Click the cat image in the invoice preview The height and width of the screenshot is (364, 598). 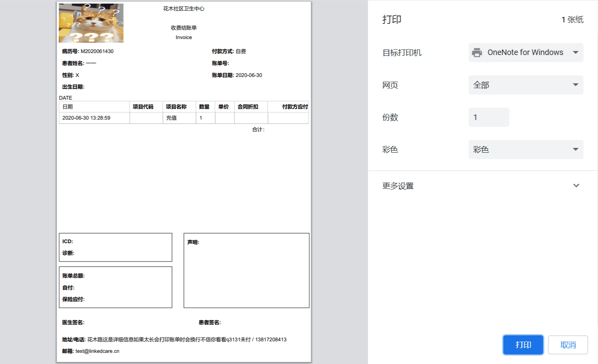coord(91,23)
